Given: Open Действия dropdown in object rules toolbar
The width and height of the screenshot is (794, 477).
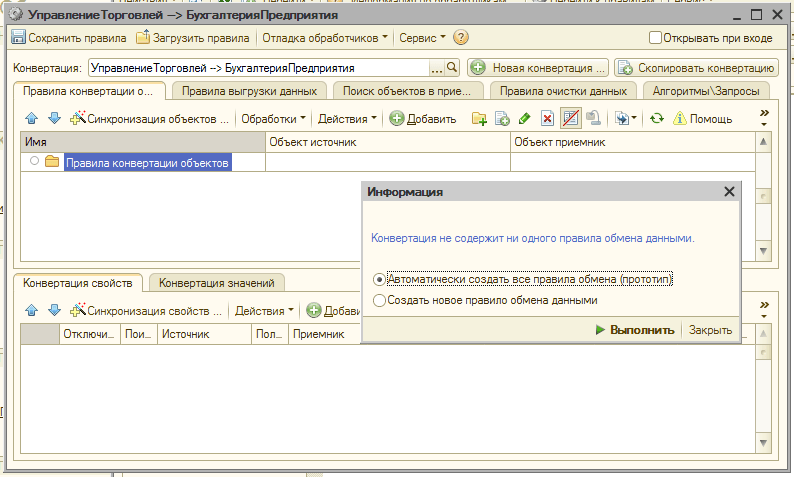Looking at the screenshot, I should [x=347, y=118].
